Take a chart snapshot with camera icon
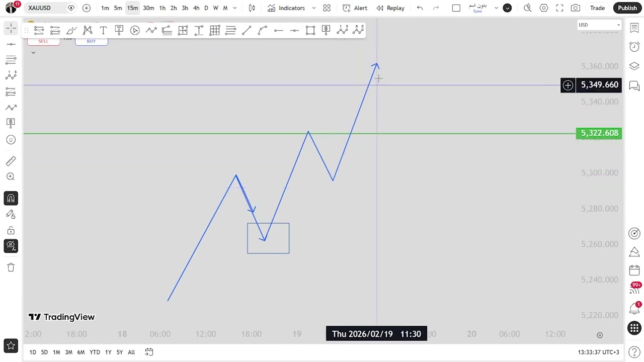This screenshot has height=362, width=644. point(575,8)
